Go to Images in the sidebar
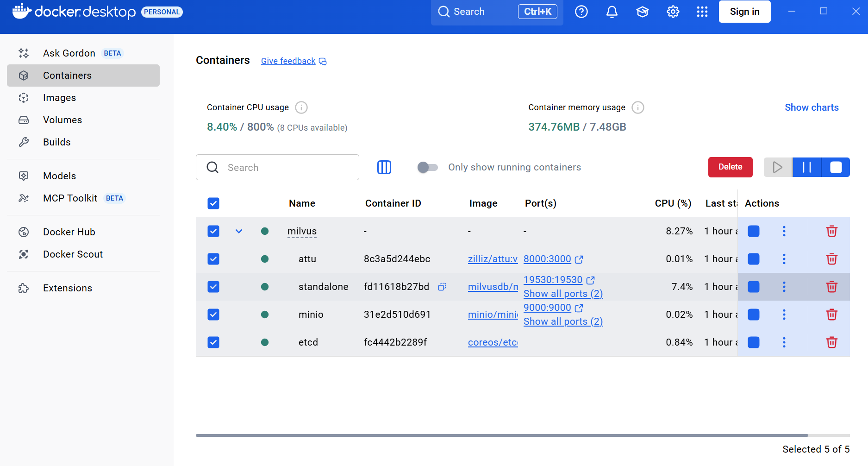The height and width of the screenshot is (466, 868). tap(83, 98)
